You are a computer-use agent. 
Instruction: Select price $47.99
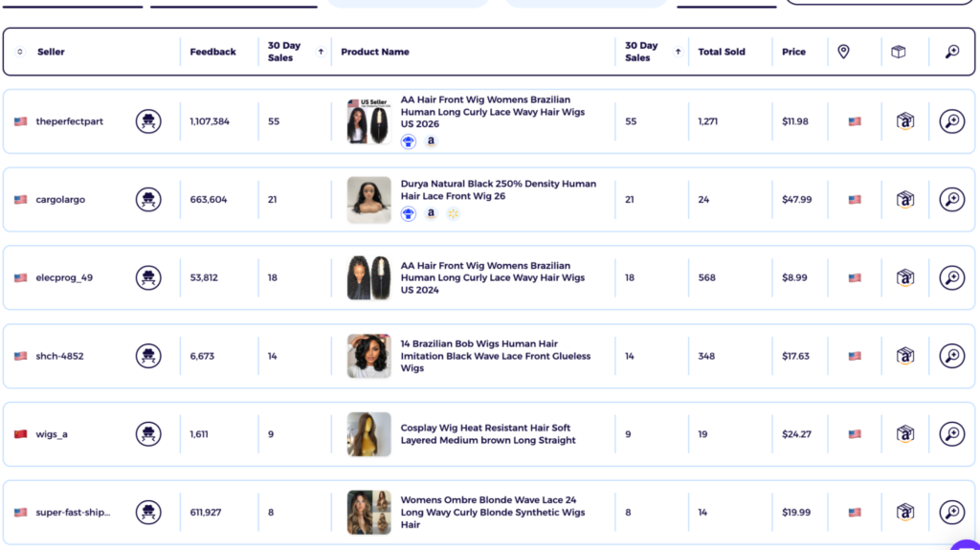point(797,199)
